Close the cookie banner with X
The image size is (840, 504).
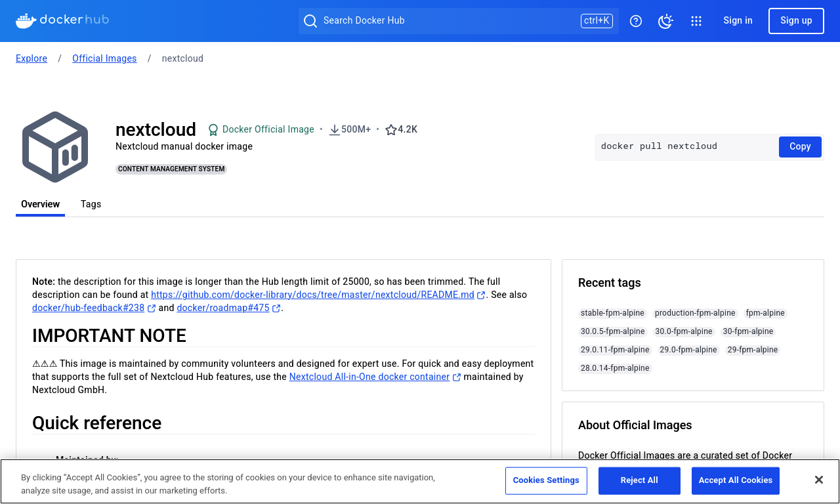[x=819, y=480]
